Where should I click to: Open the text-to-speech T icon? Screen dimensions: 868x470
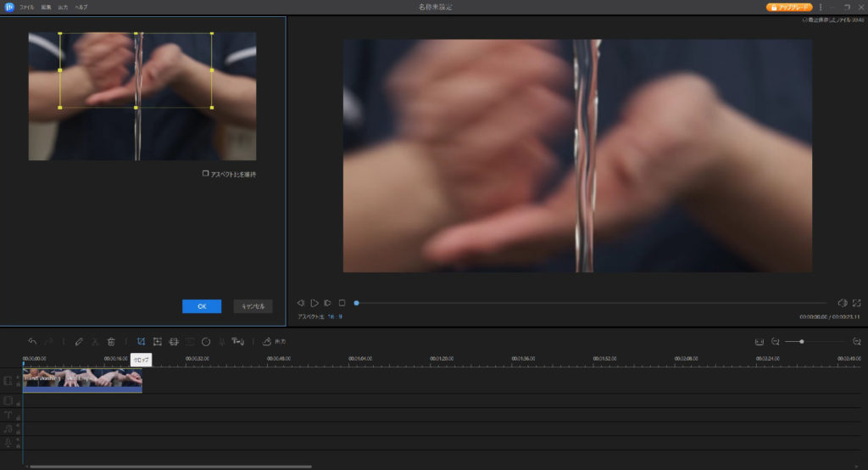pyautogui.click(x=237, y=341)
